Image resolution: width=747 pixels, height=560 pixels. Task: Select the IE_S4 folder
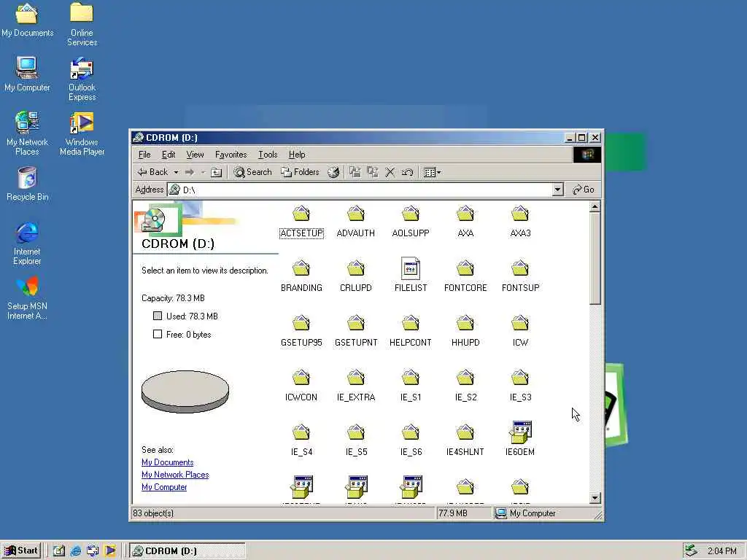click(301, 441)
